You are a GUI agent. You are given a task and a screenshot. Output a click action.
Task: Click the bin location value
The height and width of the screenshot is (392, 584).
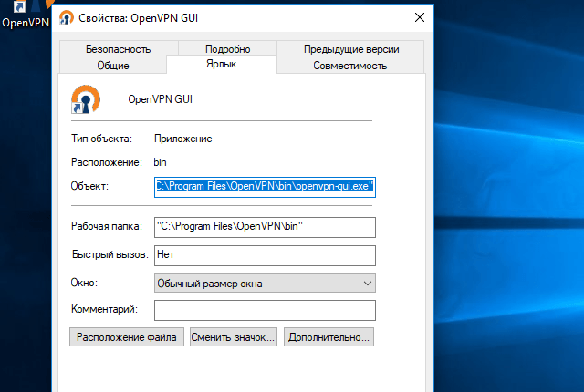(x=161, y=162)
